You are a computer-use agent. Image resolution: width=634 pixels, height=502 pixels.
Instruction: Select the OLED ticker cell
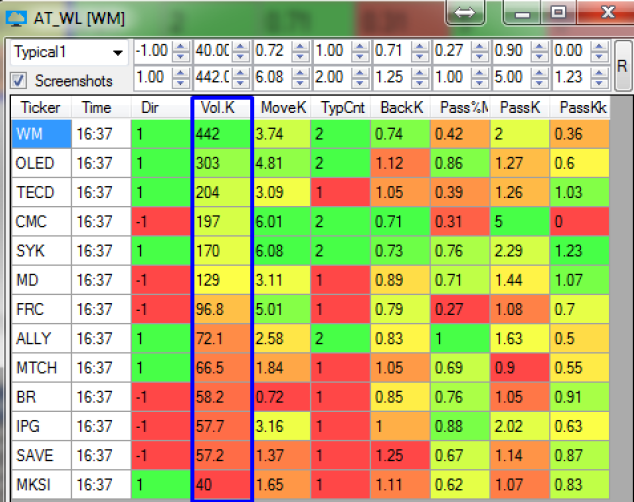pyautogui.click(x=41, y=163)
